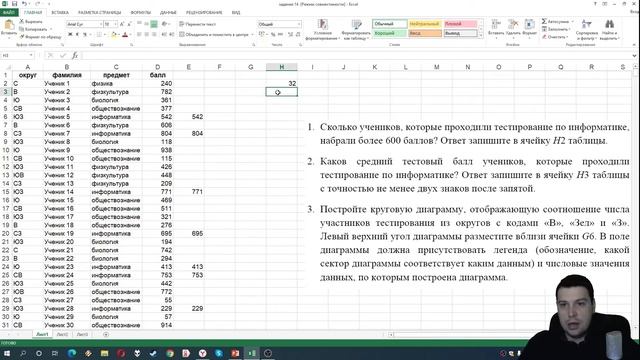Save the workbook with the floppy disk icon

[14, 4]
